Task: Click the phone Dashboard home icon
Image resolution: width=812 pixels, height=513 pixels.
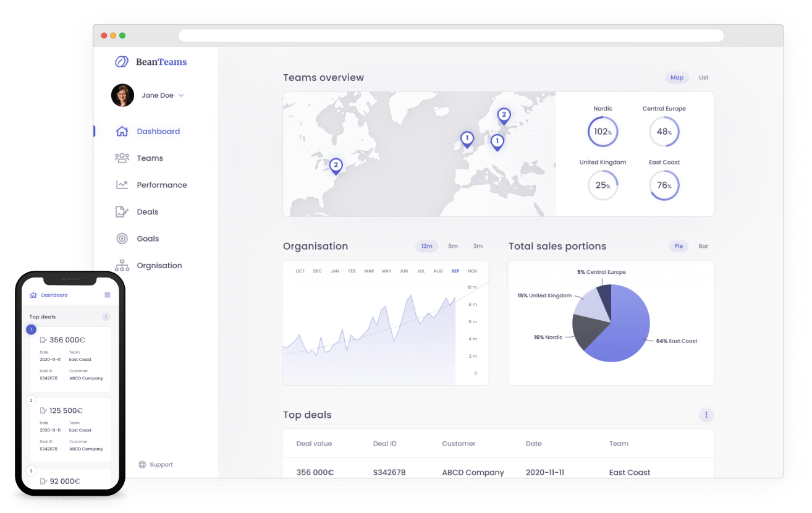Action: click(x=33, y=295)
